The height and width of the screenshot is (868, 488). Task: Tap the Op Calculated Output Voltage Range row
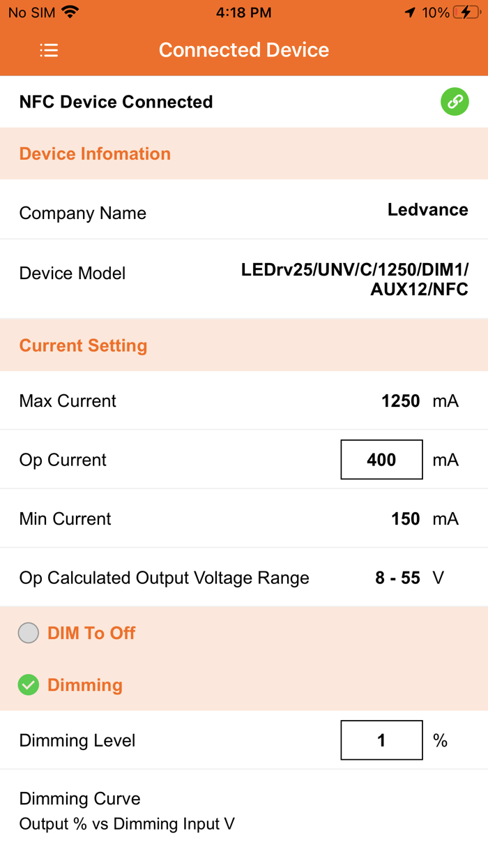tap(164, 578)
